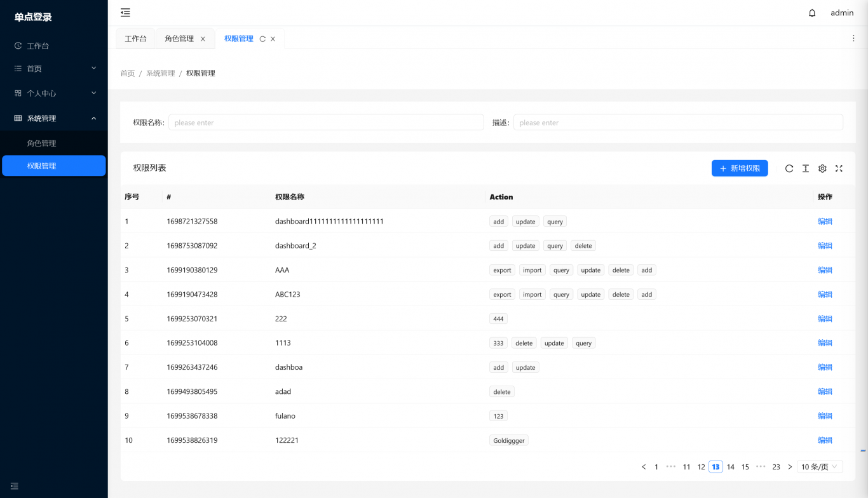Open tab bar more-options dots
The image size is (868, 498).
click(x=853, y=39)
